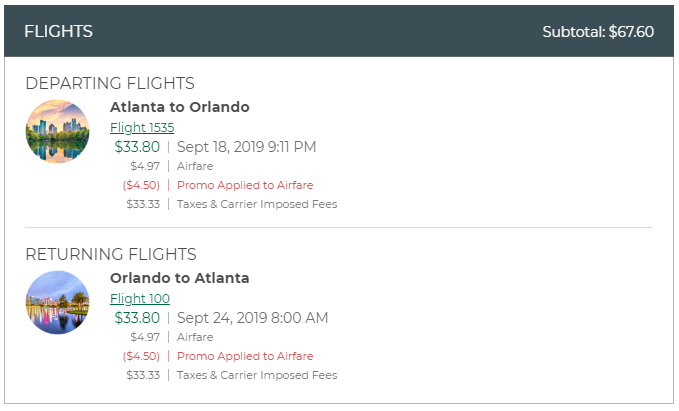Click the Atlanta skyline thumbnail image
The height and width of the screenshot is (411, 679).
[57, 132]
